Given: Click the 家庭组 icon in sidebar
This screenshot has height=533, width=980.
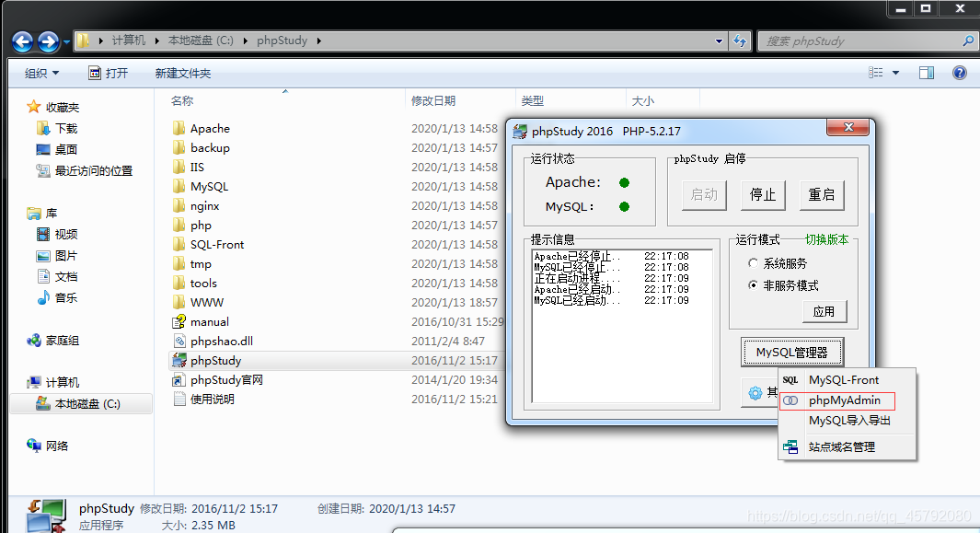Looking at the screenshot, I should coord(34,341).
